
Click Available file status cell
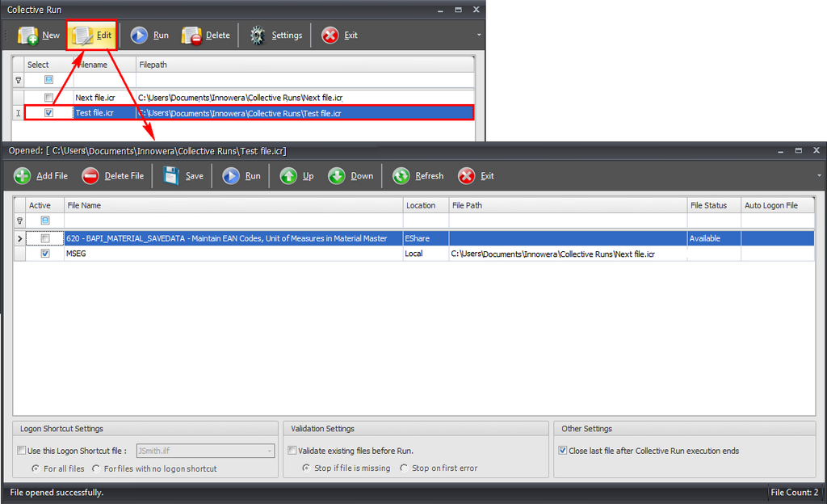714,238
